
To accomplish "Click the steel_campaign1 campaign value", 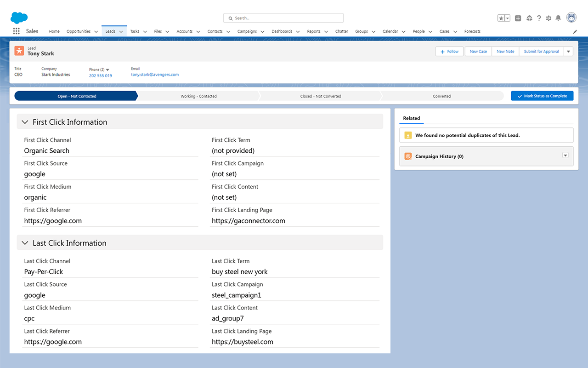I will [x=237, y=295].
